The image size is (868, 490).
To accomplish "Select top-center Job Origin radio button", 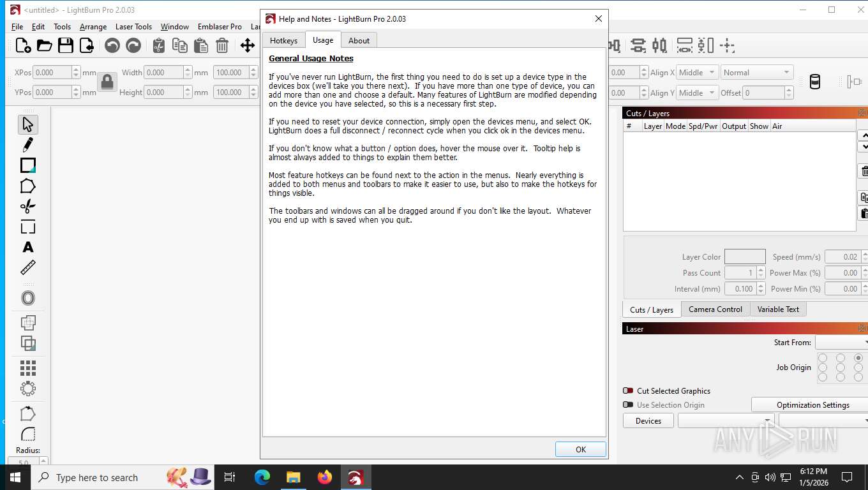I will (x=841, y=358).
